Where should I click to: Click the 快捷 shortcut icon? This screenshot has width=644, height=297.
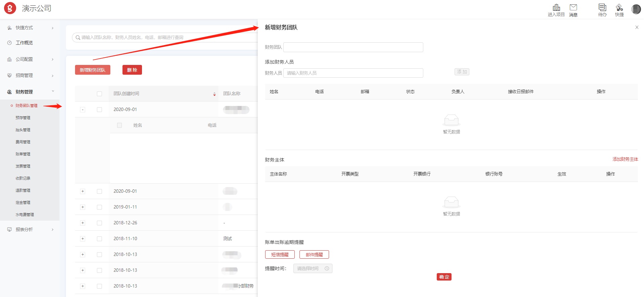[619, 8]
